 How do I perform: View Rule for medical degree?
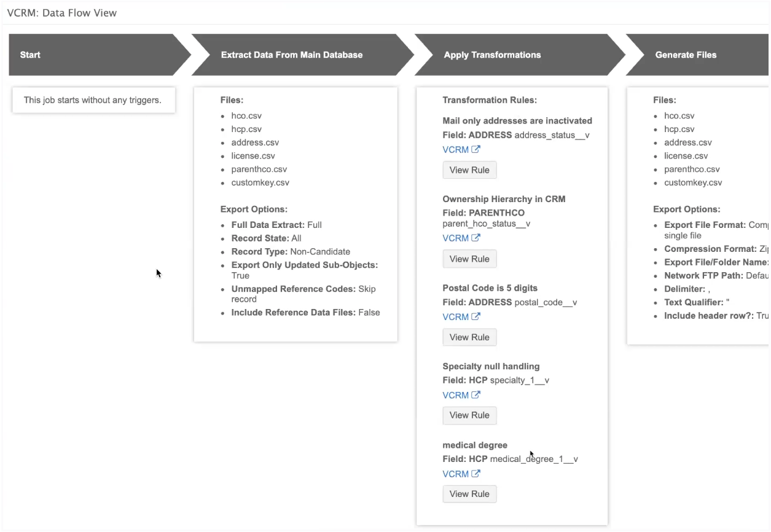click(469, 494)
